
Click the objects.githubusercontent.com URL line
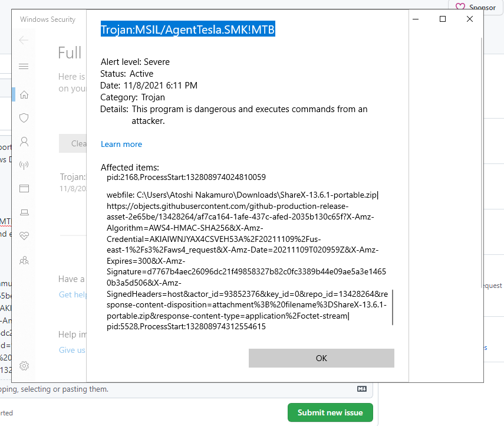tap(228, 206)
